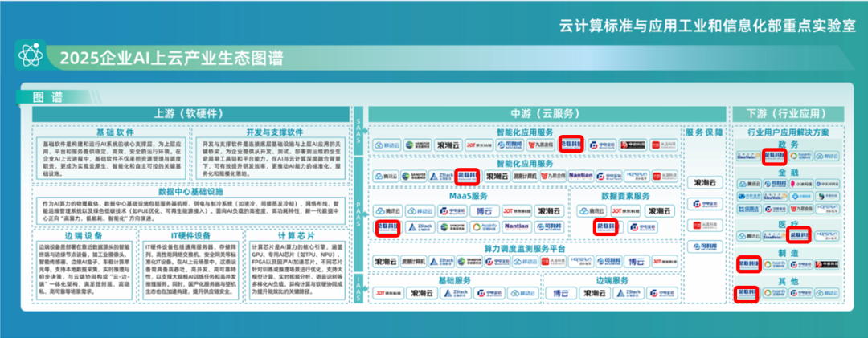Click the 基础软件 section heading
The height and width of the screenshot is (338, 868).
pyautogui.click(x=115, y=132)
